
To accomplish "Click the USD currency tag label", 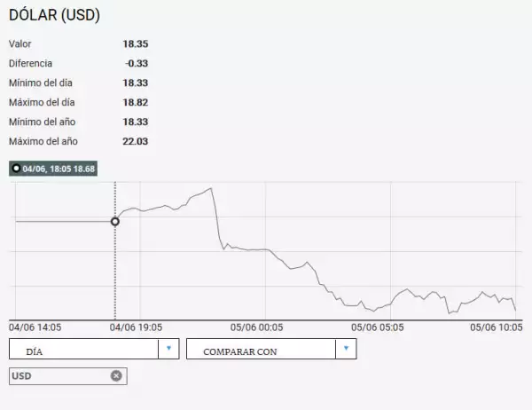I will tap(21, 376).
